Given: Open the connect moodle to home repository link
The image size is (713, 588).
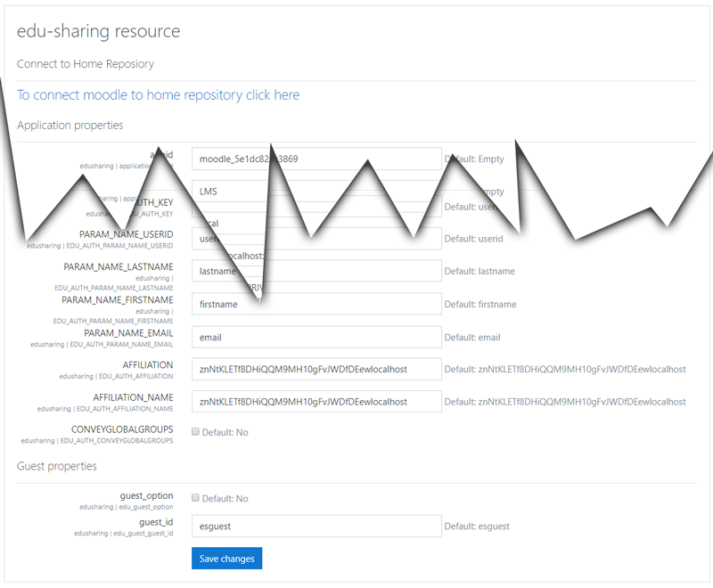Looking at the screenshot, I should (x=159, y=95).
